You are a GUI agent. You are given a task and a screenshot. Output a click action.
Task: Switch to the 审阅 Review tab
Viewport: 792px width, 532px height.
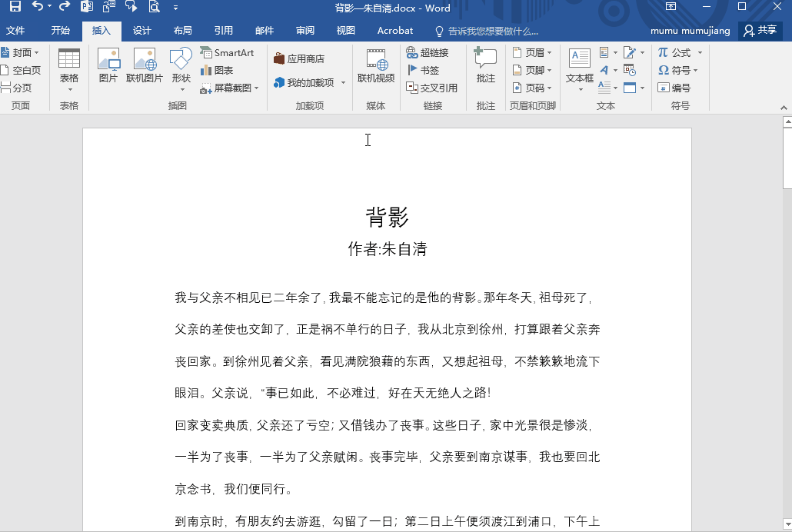tap(305, 31)
